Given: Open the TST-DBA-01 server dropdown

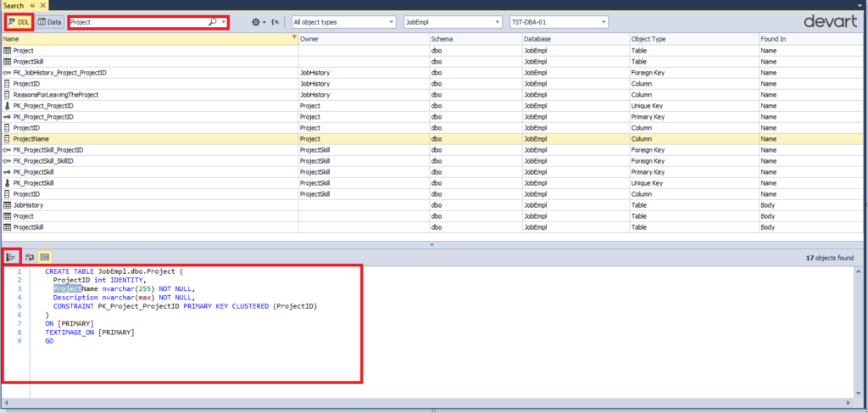Looking at the screenshot, I should click(x=559, y=22).
